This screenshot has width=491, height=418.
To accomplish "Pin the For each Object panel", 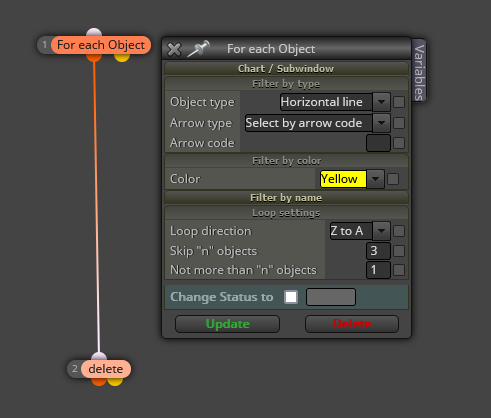I will [x=199, y=49].
